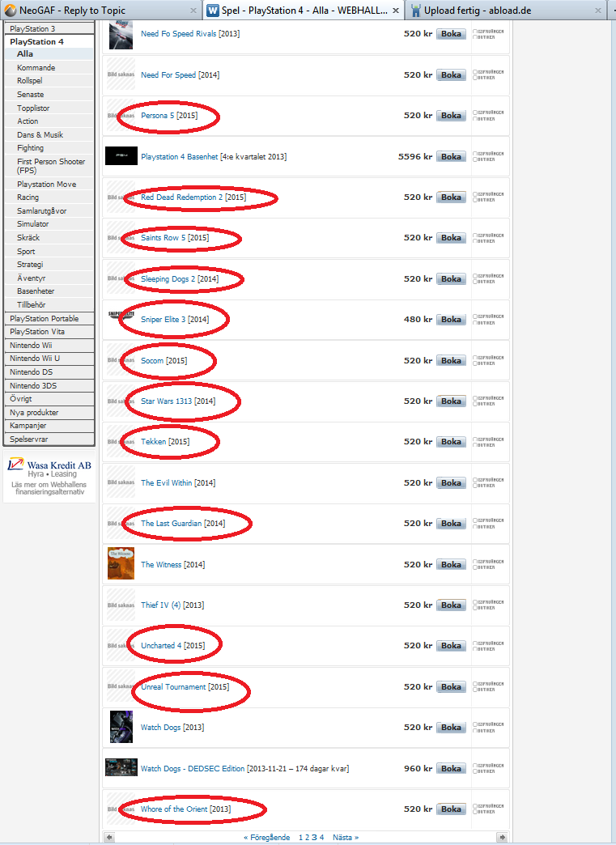
Task: Open the Rollspel subcategory
Action: coord(30,80)
